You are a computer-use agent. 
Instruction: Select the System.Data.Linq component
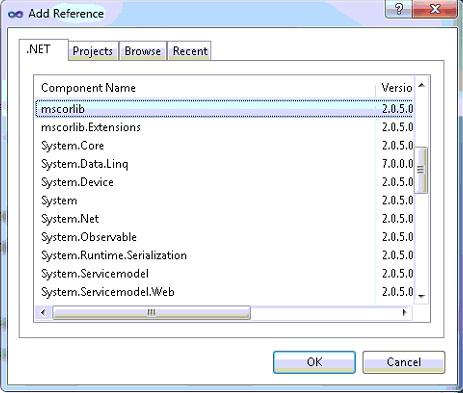(224, 164)
